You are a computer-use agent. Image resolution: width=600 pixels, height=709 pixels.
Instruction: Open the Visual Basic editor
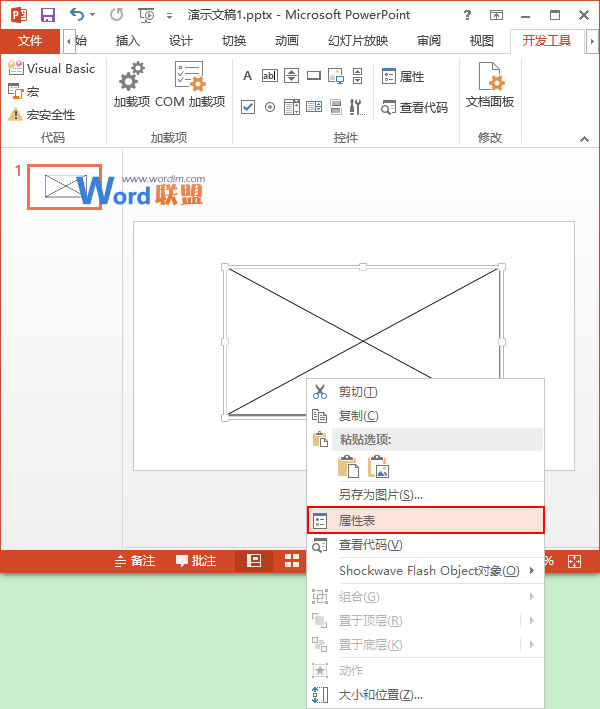tap(52, 68)
